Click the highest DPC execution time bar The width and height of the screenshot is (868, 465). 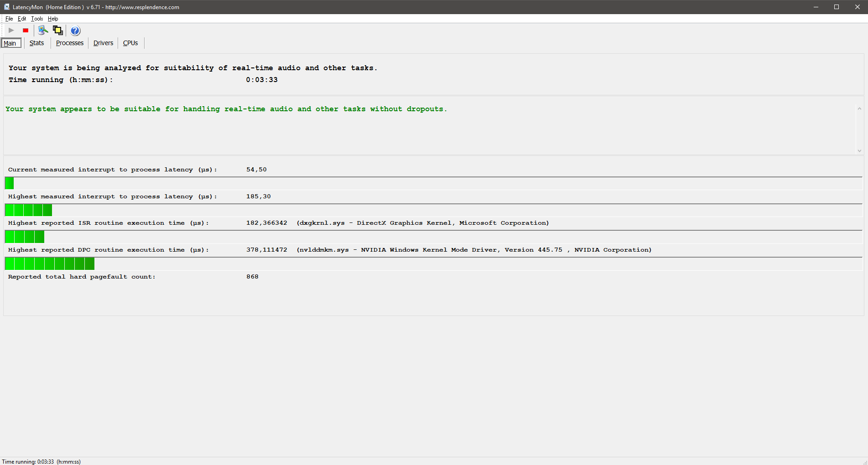click(433, 263)
